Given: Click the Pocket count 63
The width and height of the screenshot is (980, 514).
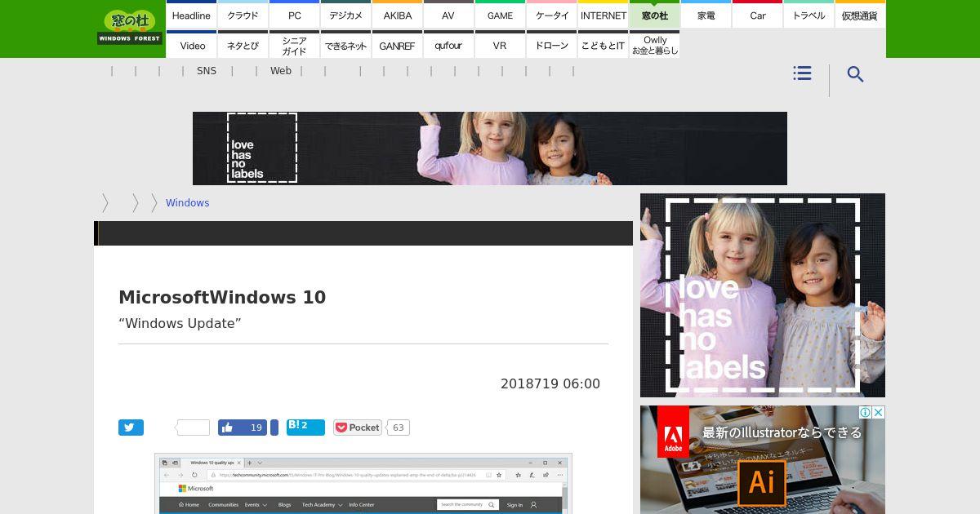Looking at the screenshot, I should tap(398, 428).
